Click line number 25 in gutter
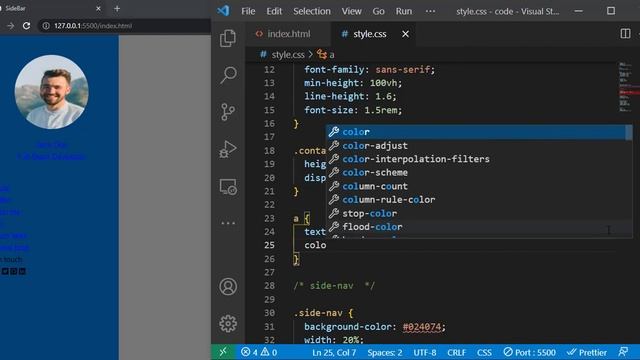The width and height of the screenshot is (640, 360). pos(269,245)
